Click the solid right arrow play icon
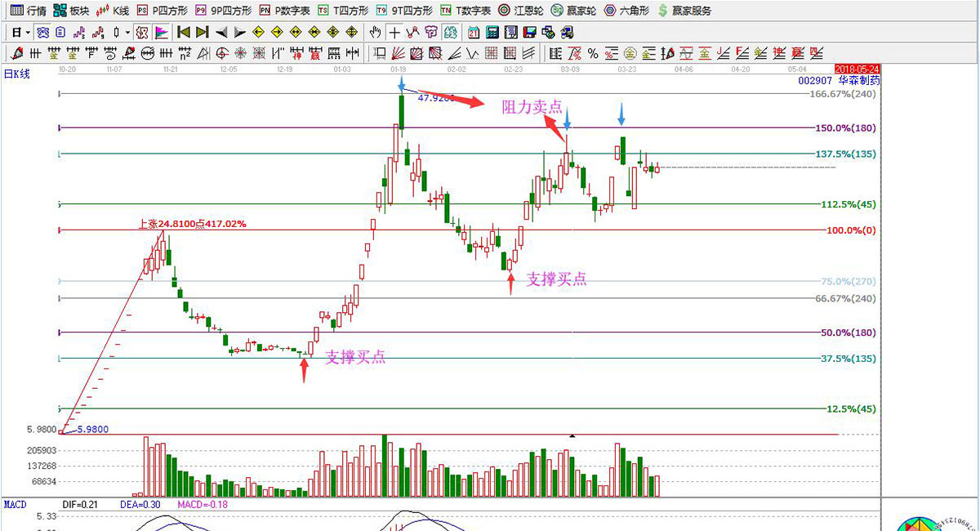Image resolution: width=980 pixels, height=531 pixels. (x=239, y=33)
